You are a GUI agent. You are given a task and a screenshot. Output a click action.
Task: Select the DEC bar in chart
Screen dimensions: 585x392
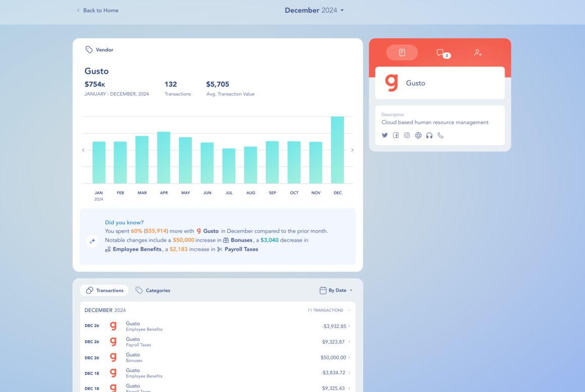337,150
